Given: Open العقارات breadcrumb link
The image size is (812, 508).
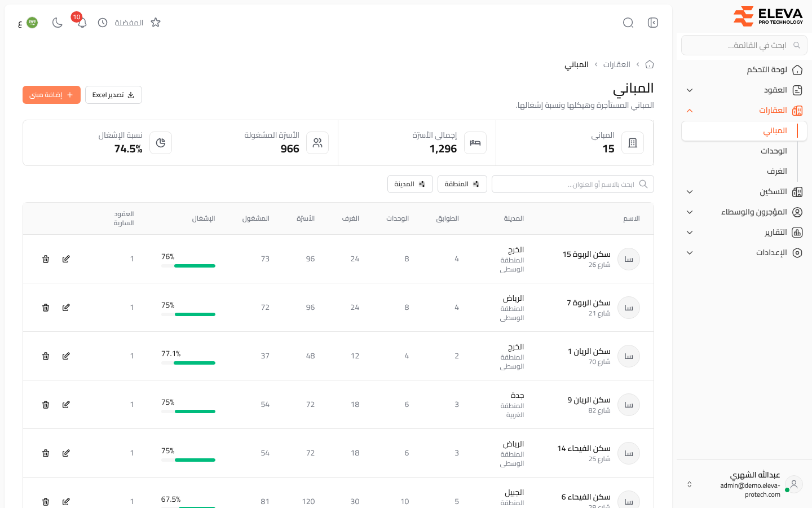Looking at the screenshot, I should pos(616,64).
